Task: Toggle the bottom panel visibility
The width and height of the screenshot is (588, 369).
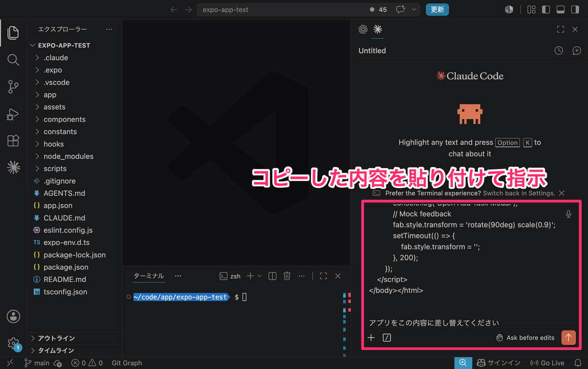Action: 561,9
